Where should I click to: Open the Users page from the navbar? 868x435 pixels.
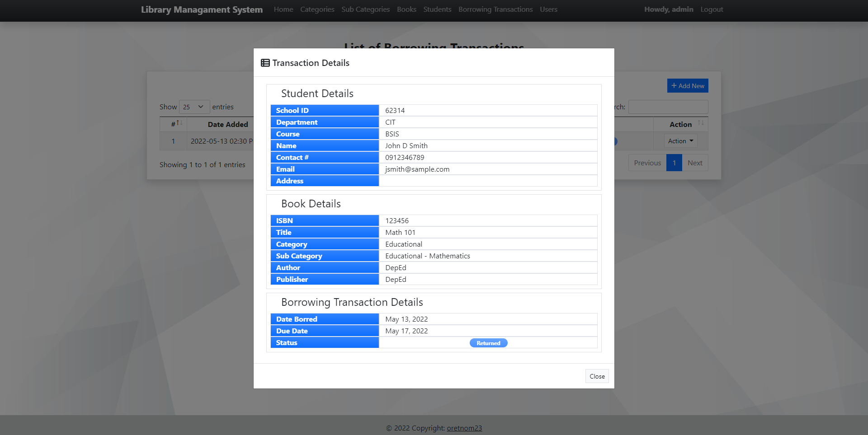548,9
